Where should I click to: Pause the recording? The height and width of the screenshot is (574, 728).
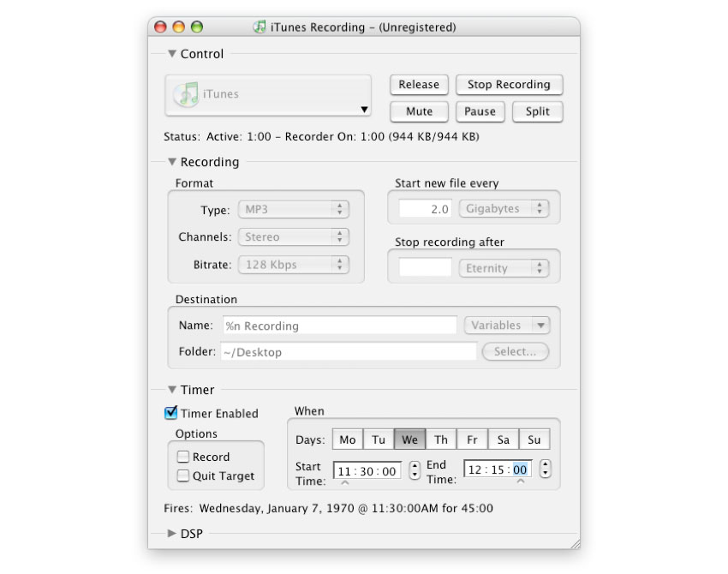(x=480, y=111)
